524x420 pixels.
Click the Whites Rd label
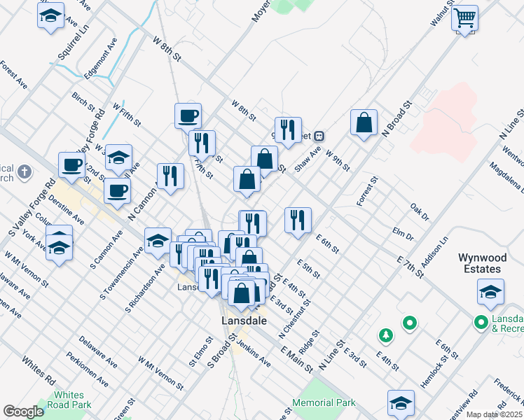tap(39, 370)
